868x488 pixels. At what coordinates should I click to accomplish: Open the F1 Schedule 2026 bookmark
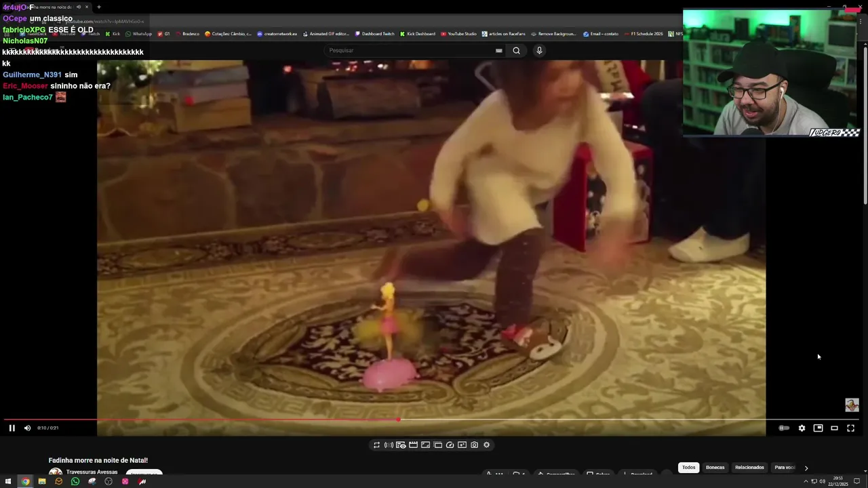point(644,34)
